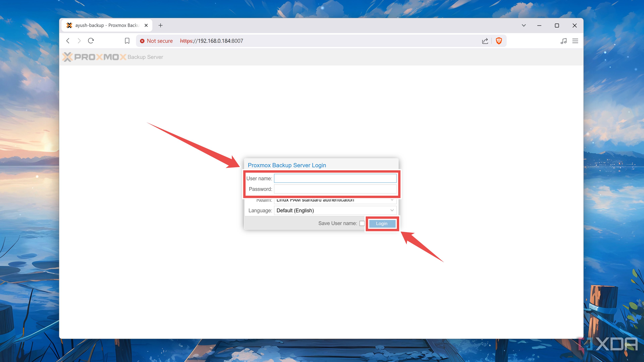644x362 pixels.
Task: Click the browser back arrow
Action: (x=68, y=41)
